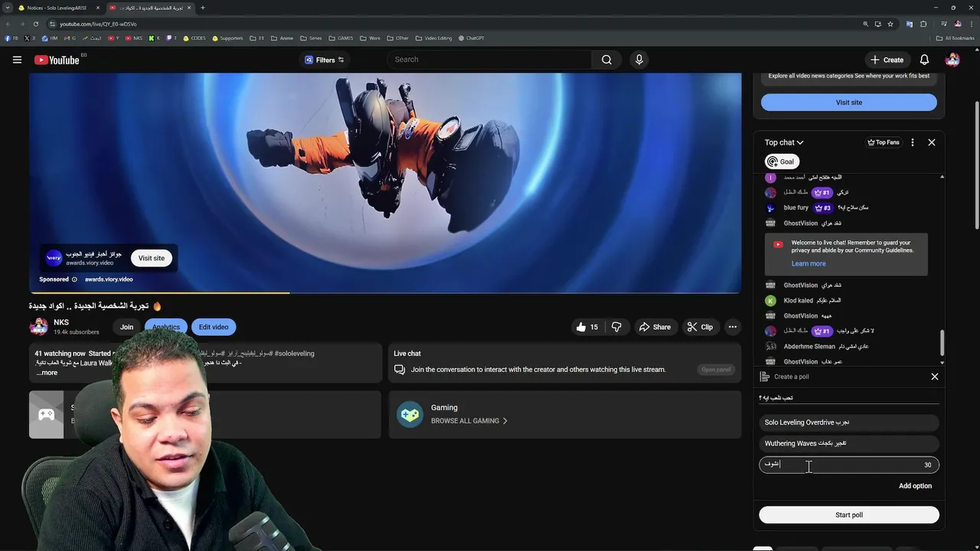This screenshot has width=980, height=551.
Task: Focus the YouTube search box
Action: click(490, 60)
